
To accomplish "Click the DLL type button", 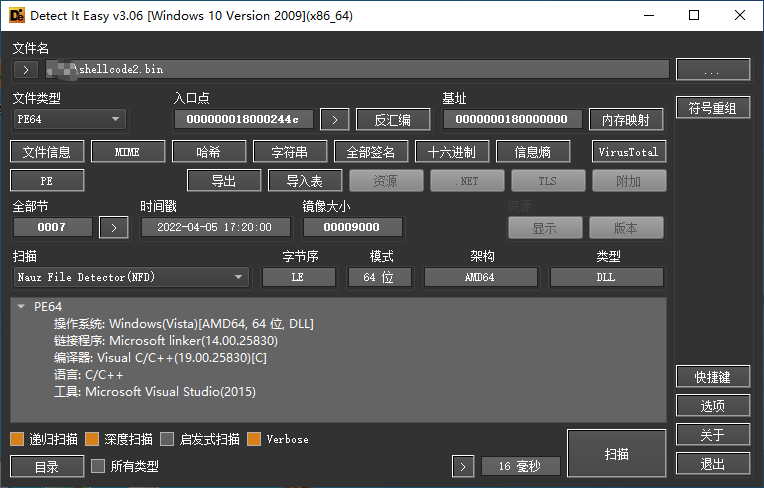I will tap(606, 277).
